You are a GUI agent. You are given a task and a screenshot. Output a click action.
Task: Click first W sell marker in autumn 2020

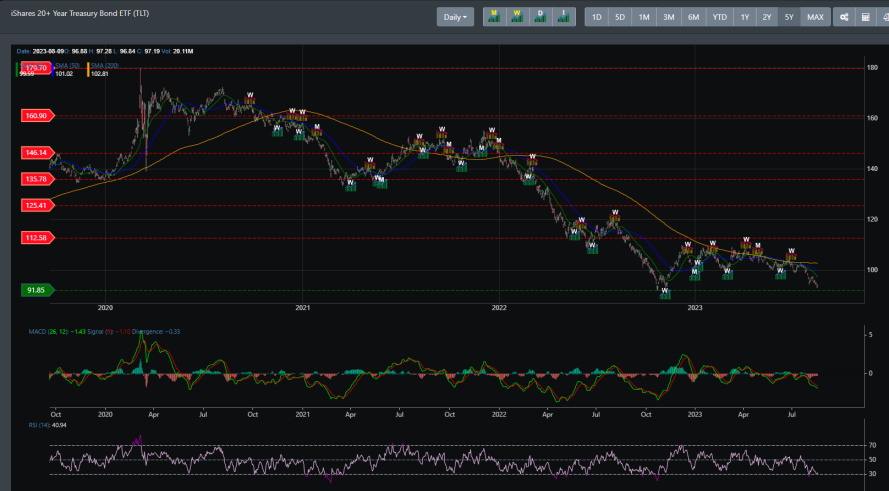(250, 98)
